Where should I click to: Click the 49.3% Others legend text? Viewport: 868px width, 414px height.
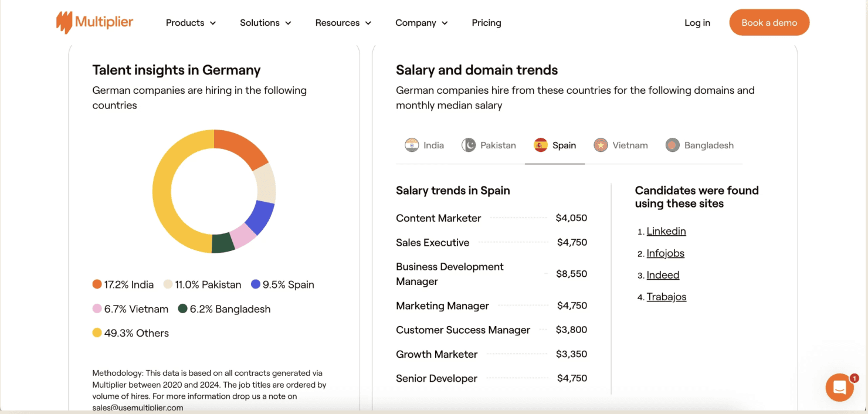[137, 333]
